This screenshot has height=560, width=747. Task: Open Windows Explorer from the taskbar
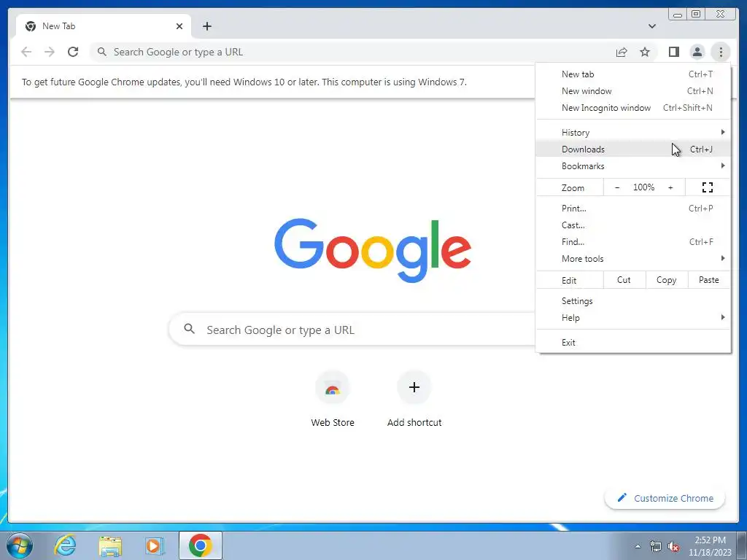point(110,545)
